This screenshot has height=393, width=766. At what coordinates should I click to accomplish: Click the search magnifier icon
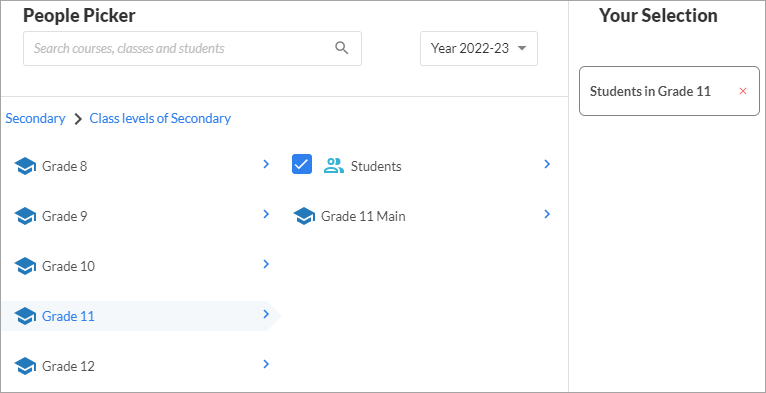tap(341, 48)
